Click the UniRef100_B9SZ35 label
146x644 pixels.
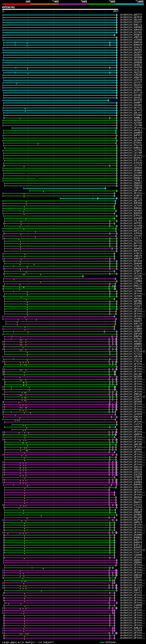(x=131, y=100)
